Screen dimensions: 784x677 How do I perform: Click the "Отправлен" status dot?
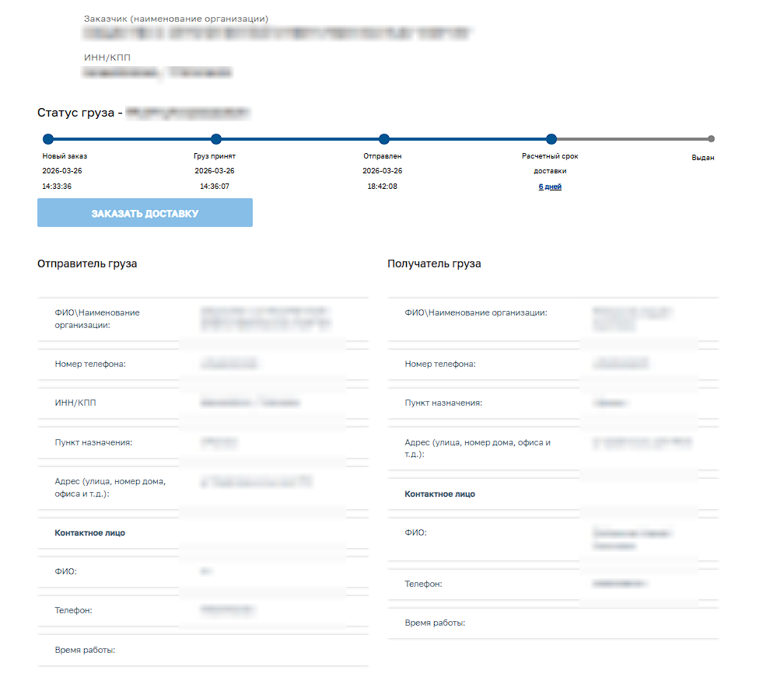383,139
